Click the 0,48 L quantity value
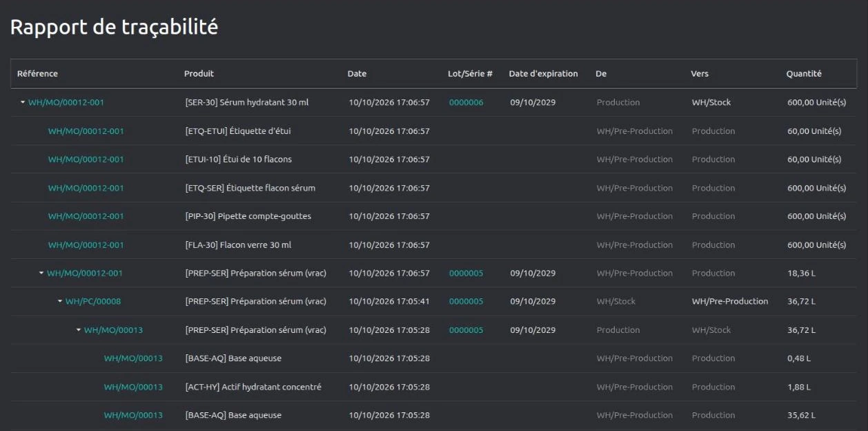 coord(799,358)
